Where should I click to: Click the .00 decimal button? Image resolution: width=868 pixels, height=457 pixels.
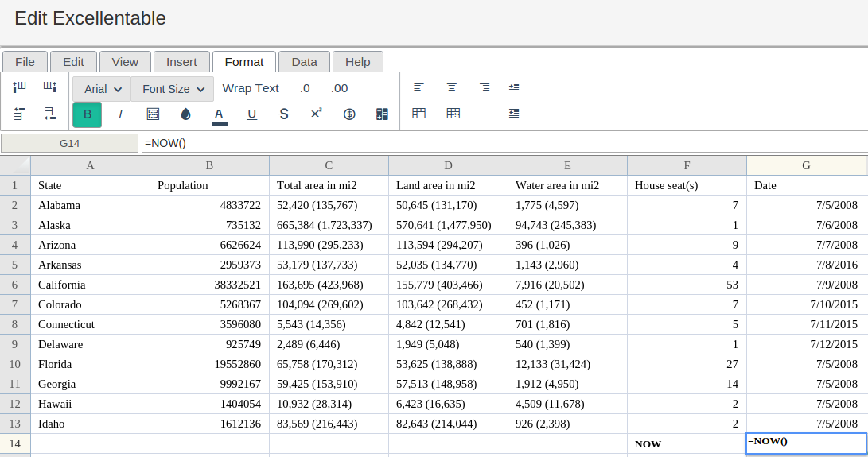tap(340, 88)
